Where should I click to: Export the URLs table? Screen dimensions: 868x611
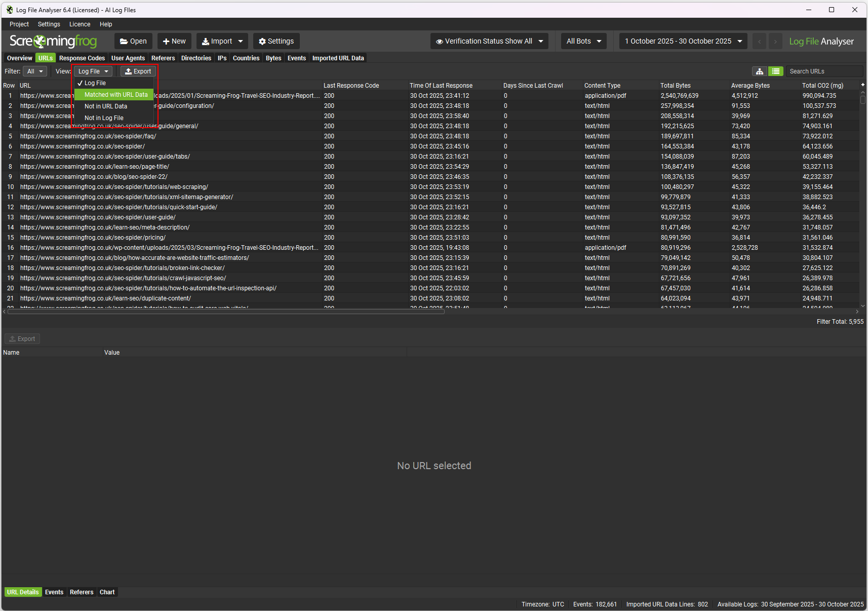click(x=138, y=71)
